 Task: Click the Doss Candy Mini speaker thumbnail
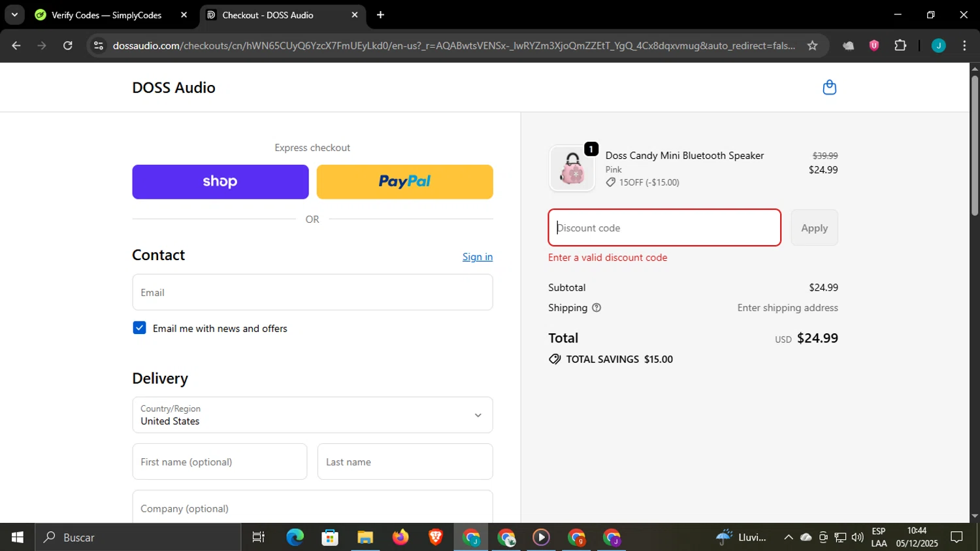pyautogui.click(x=572, y=169)
